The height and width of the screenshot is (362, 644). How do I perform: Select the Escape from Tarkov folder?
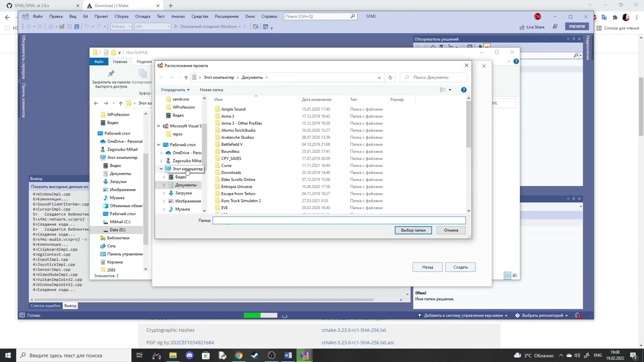point(238,194)
